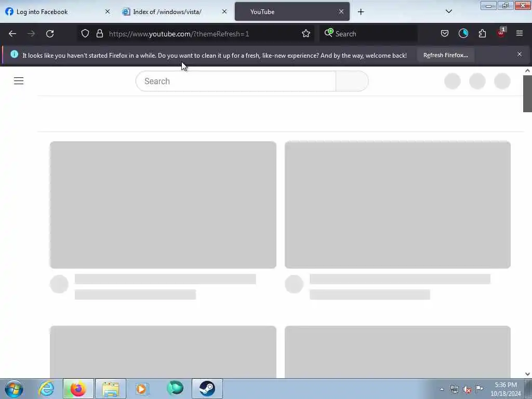Open the blue circular toolbar extension icon
Viewport: 532px width, 399px height.
click(x=463, y=33)
